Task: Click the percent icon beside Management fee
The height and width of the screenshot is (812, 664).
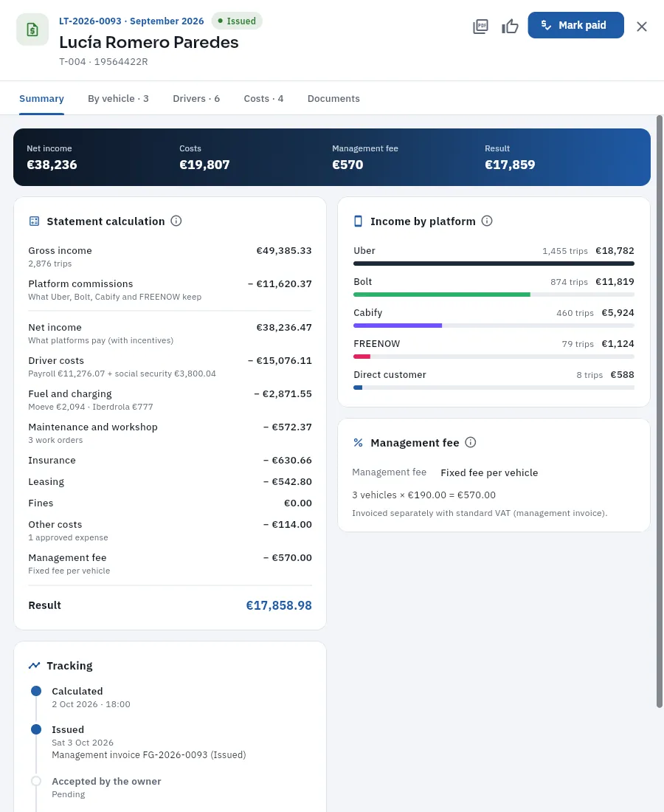Action: pyautogui.click(x=358, y=442)
